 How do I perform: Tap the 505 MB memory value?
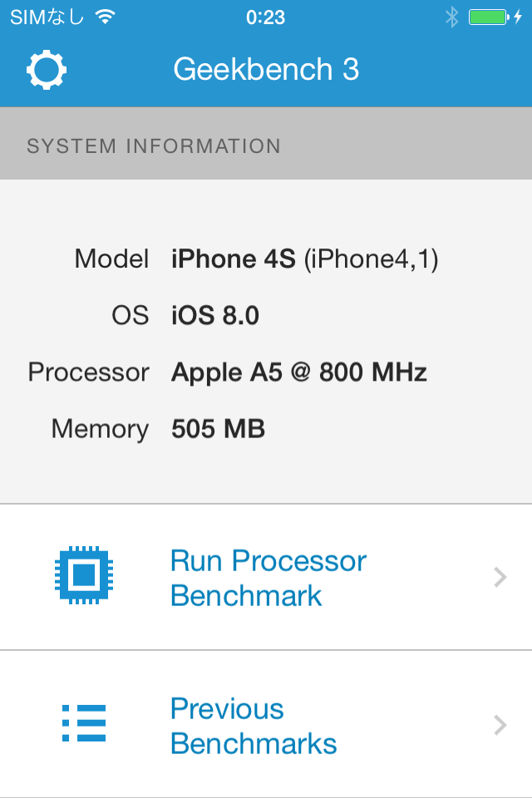click(218, 429)
